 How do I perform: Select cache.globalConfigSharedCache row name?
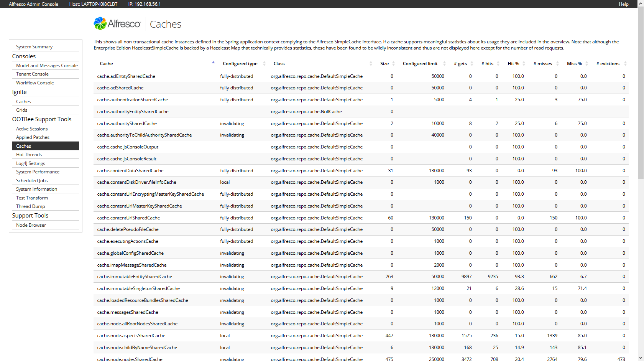tap(130, 253)
